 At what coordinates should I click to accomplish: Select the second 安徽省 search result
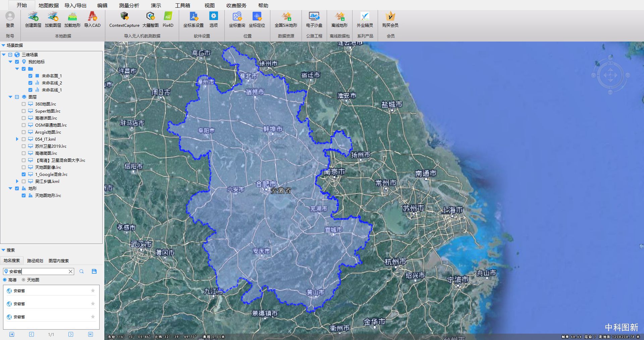point(51,304)
